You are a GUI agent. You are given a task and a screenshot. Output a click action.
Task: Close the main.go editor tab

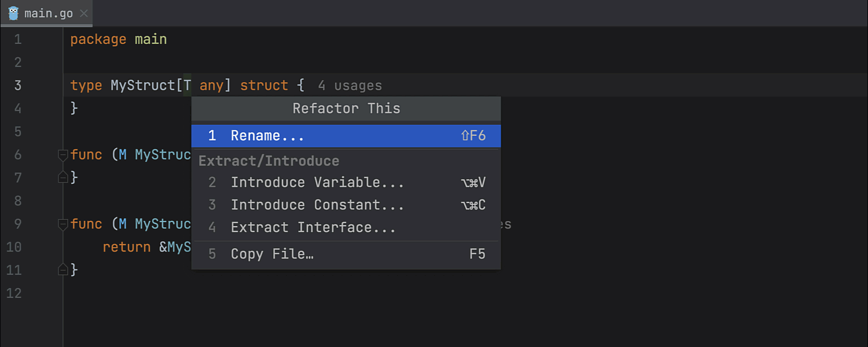pyautogui.click(x=84, y=13)
